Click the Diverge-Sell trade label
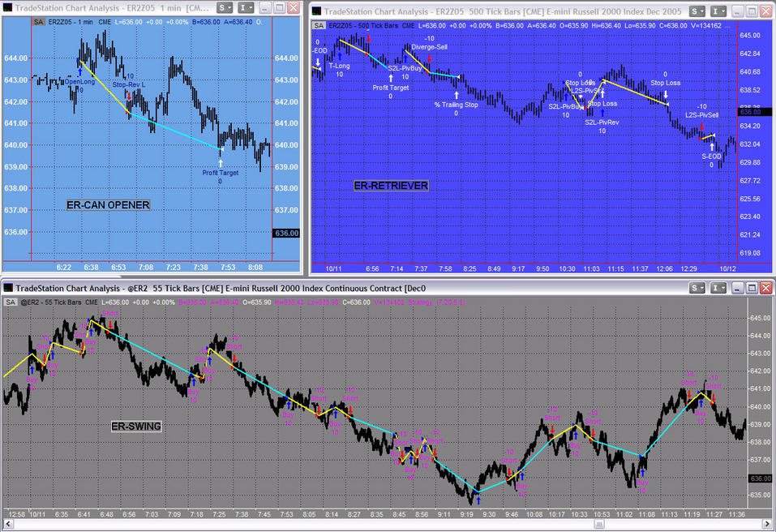The height and width of the screenshot is (532, 776). [x=430, y=47]
